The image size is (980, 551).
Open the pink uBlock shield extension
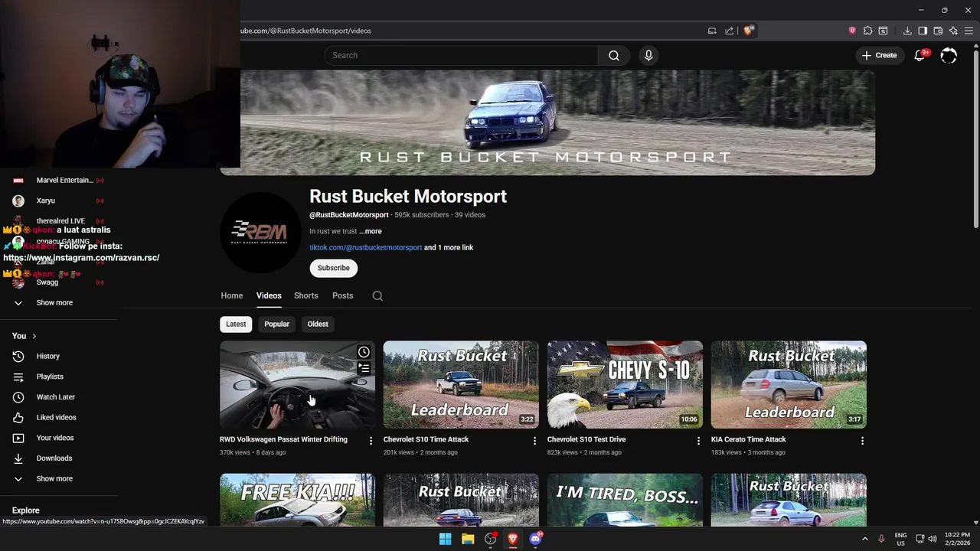pyautogui.click(x=852, y=31)
